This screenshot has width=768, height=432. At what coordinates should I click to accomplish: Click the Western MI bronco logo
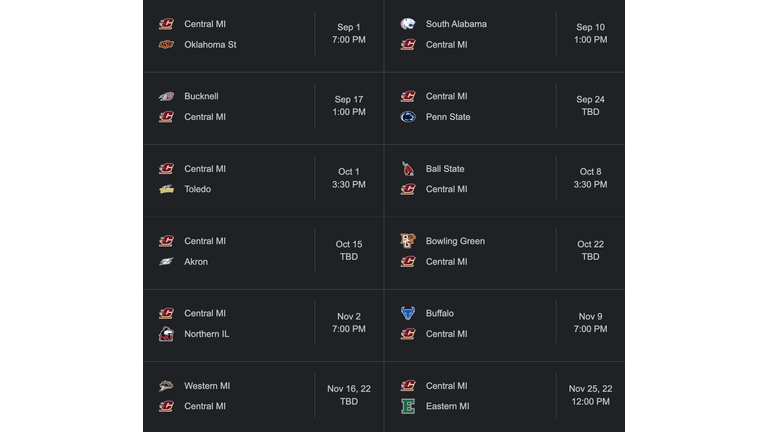tap(167, 386)
